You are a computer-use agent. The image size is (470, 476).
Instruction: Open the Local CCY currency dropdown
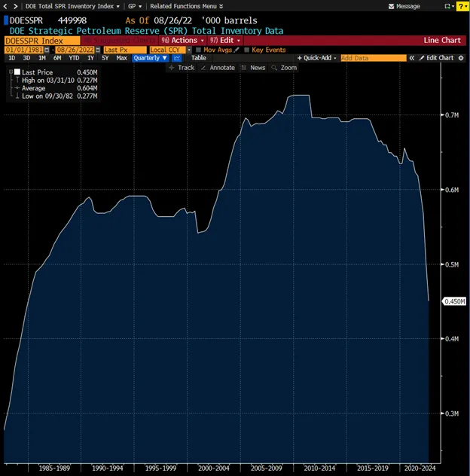point(166,50)
